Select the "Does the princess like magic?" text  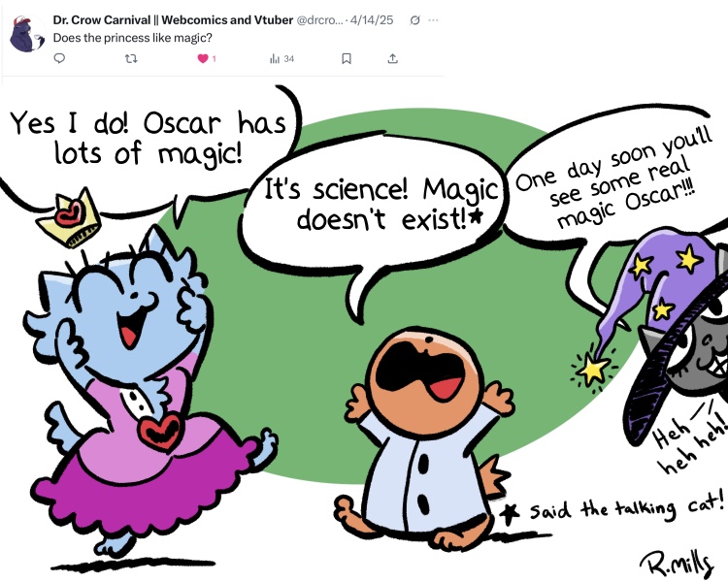[x=132, y=38]
